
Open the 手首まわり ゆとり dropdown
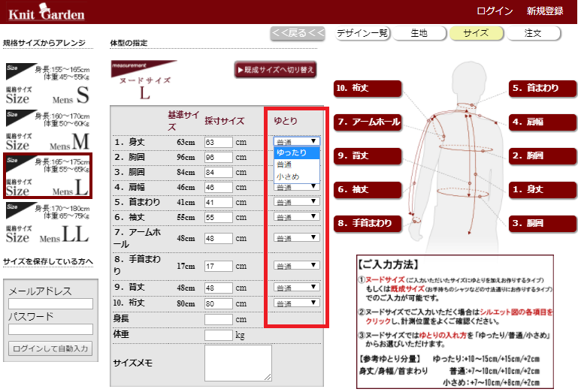click(x=296, y=266)
